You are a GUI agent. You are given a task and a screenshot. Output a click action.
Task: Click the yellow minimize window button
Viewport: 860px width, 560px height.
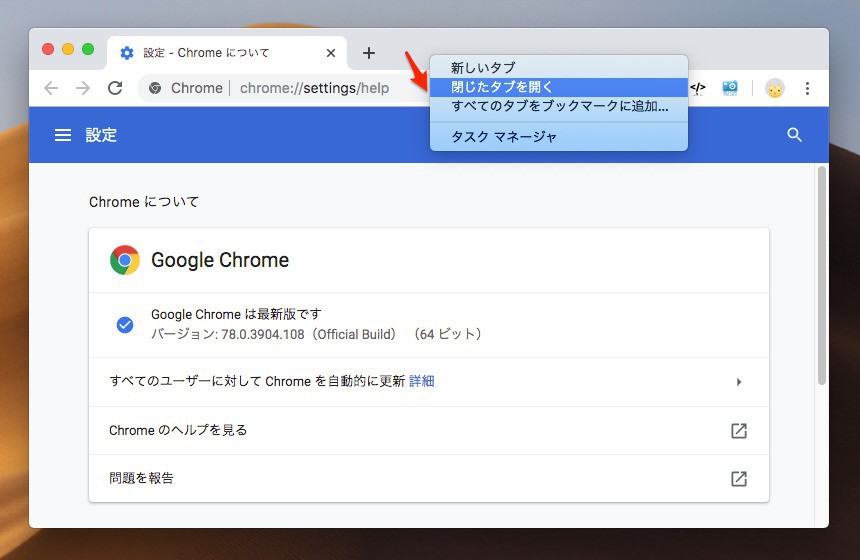click(68, 49)
